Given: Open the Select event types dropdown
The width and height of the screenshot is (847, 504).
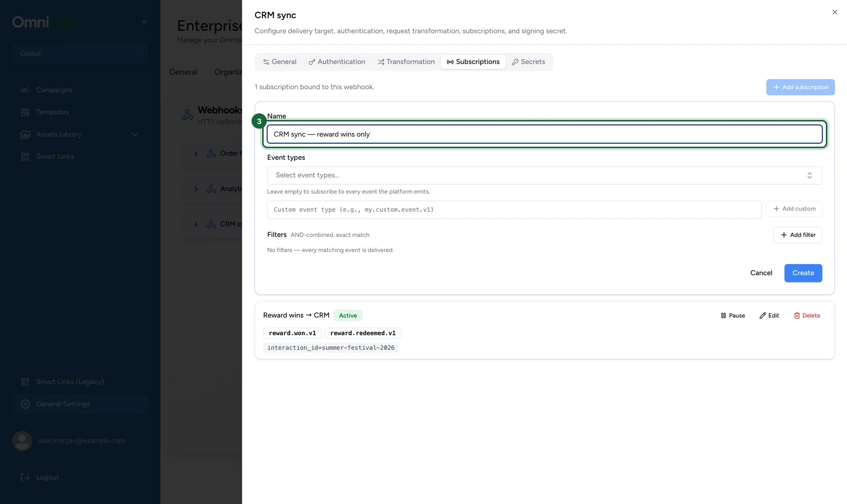Looking at the screenshot, I should (545, 175).
